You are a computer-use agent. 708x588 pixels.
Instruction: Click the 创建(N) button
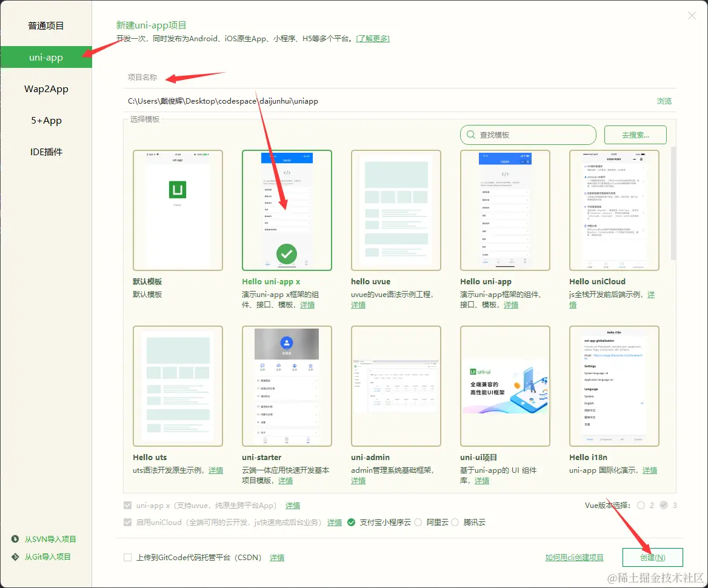point(652,557)
